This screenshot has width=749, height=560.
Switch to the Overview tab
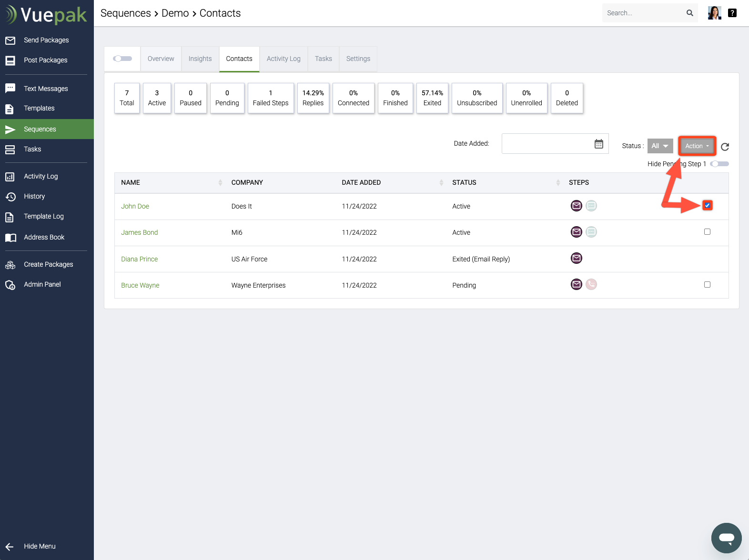161,59
